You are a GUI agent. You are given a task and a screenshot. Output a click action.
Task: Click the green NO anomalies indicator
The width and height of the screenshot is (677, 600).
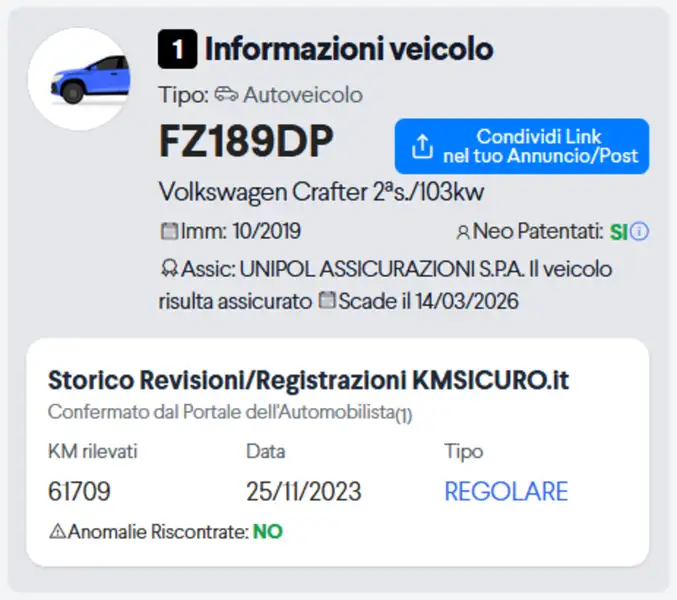(x=268, y=531)
